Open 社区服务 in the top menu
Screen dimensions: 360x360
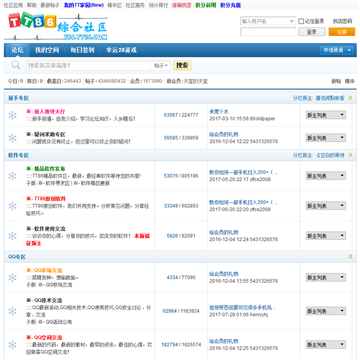pyautogui.click(x=135, y=5)
